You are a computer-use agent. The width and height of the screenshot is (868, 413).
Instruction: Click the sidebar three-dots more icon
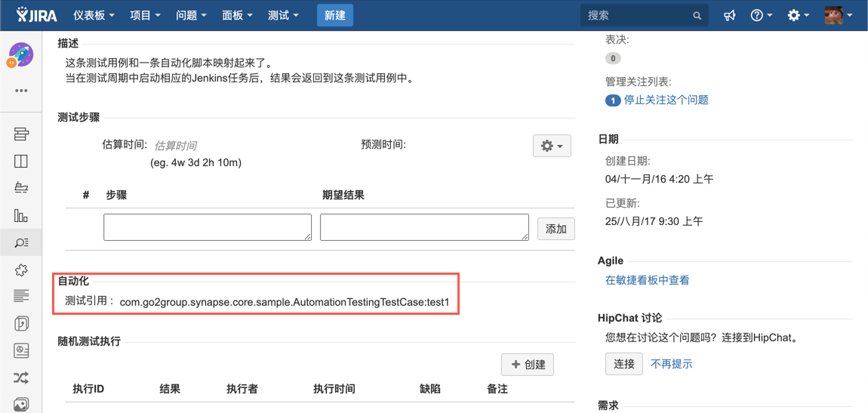[21, 91]
